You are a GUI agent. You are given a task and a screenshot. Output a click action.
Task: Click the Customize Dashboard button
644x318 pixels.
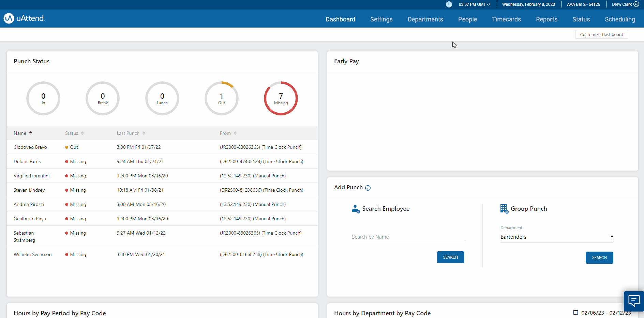point(601,34)
